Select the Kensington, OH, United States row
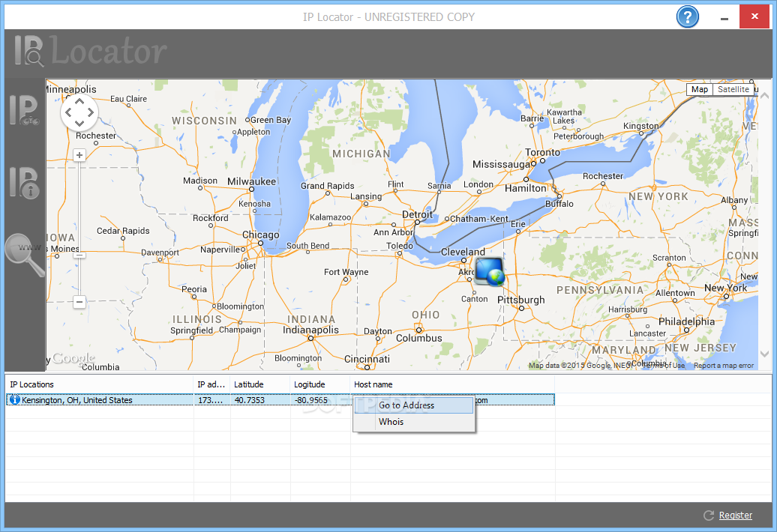The height and width of the screenshot is (532, 777). [x=280, y=400]
